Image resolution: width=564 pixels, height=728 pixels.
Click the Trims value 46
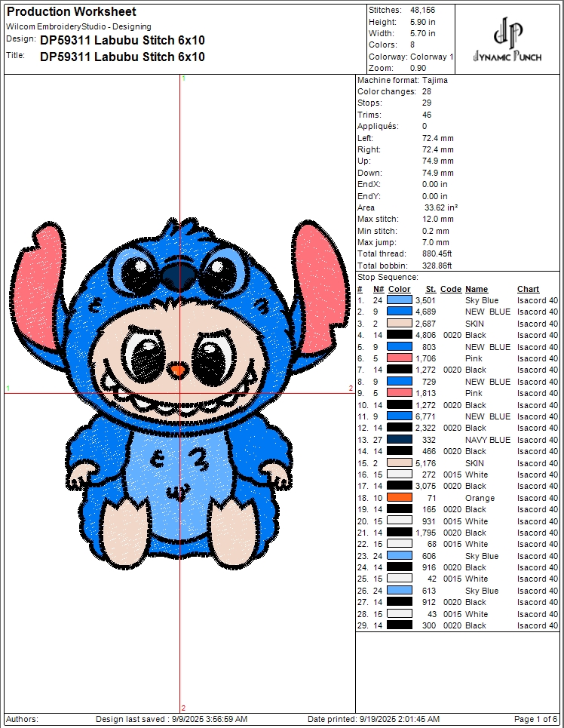427,115
